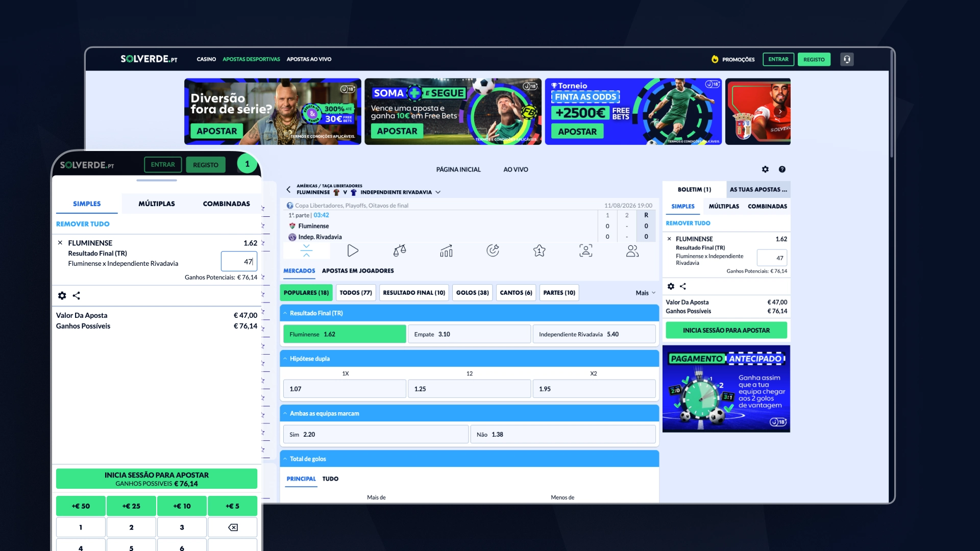The width and height of the screenshot is (980, 551).
Task: Share the bet from desktop boletim
Action: [683, 286]
